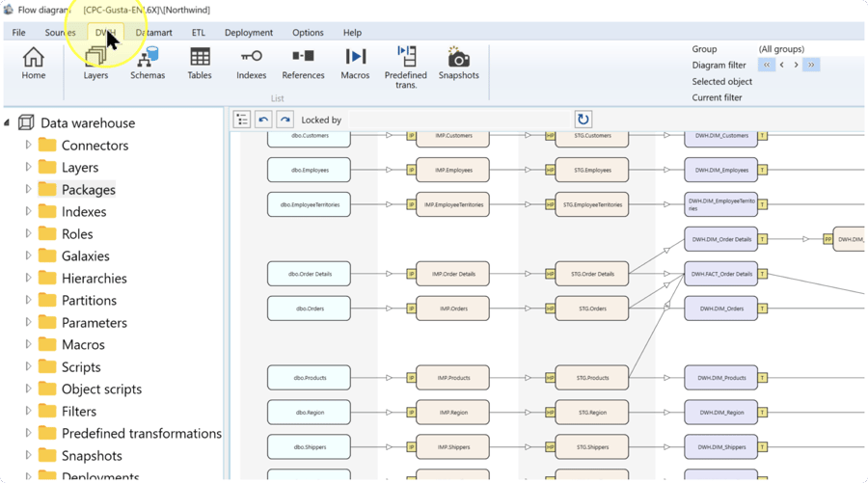Click the undo arrow in diagram toolbar
The image size is (868, 483).
(x=263, y=120)
